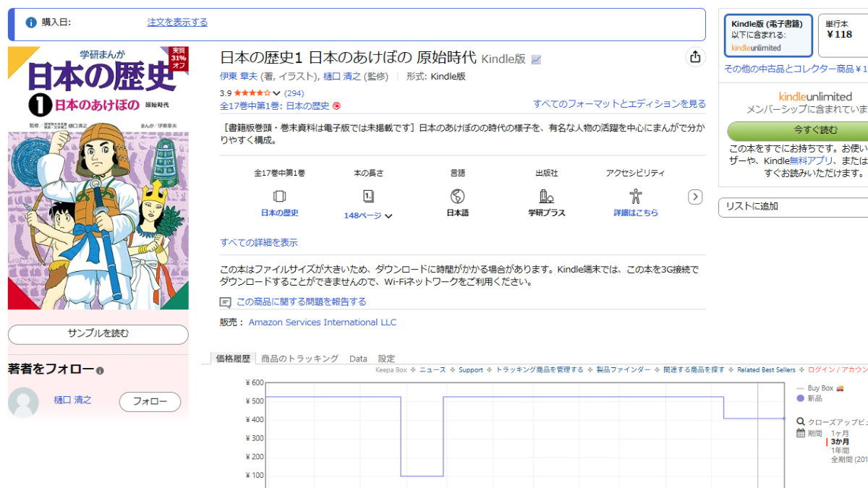
Task: Click the Keepa price history graph area
Action: pyautogui.click(x=506, y=434)
